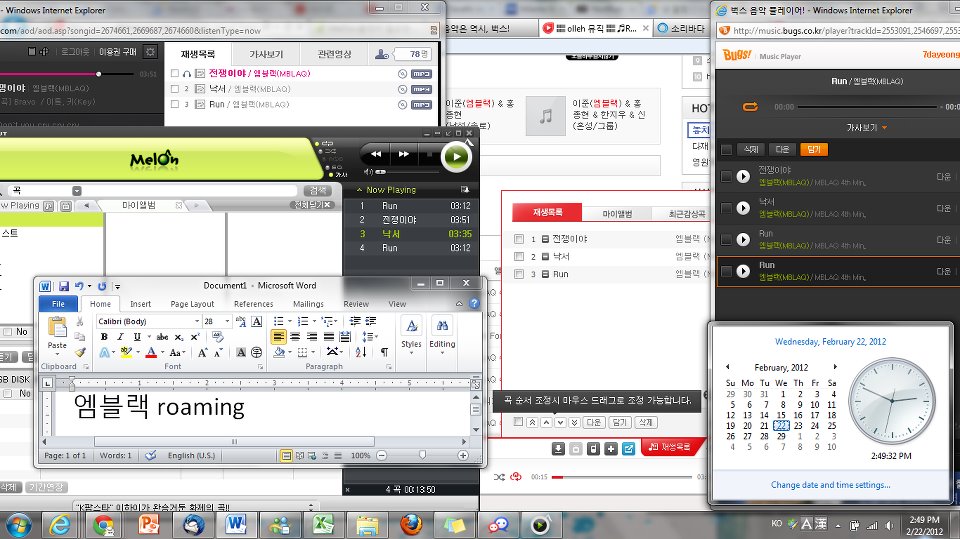Click the Zoom In plus in Word's status bar
Viewport: 960px width, 539px height.
[463, 455]
